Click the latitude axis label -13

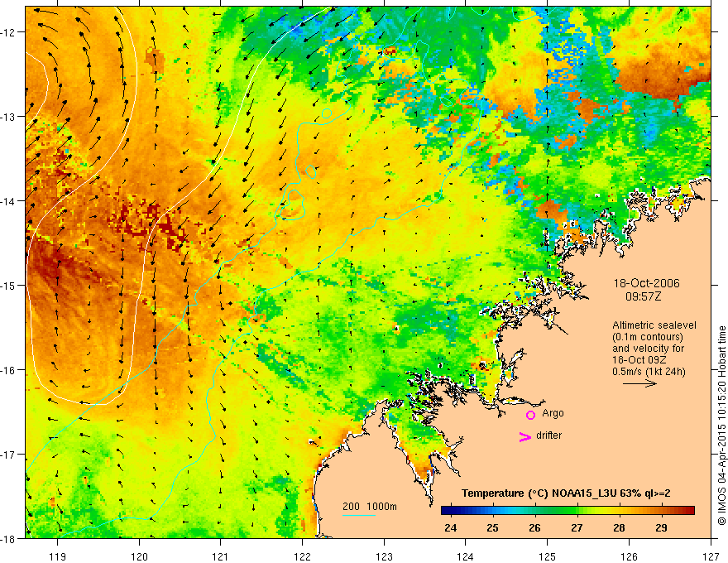tap(8, 117)
